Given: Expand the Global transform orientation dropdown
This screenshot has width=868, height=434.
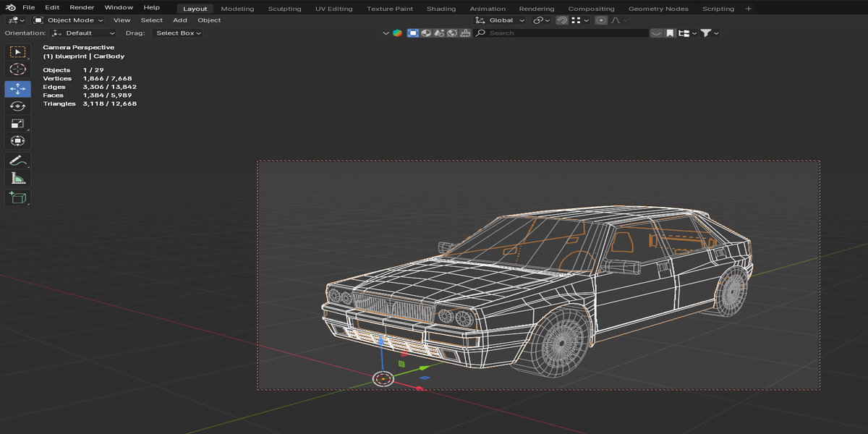Looking at the screenshot, I should tap(500, 20).
